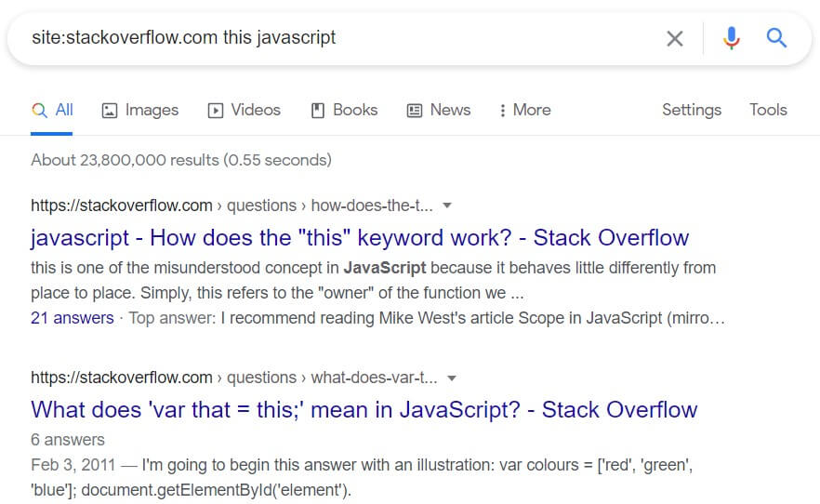Screen dimensions: 820x504
Task: Open the 21 answers link
Action: pyautogui.click(x=73, y=318)
